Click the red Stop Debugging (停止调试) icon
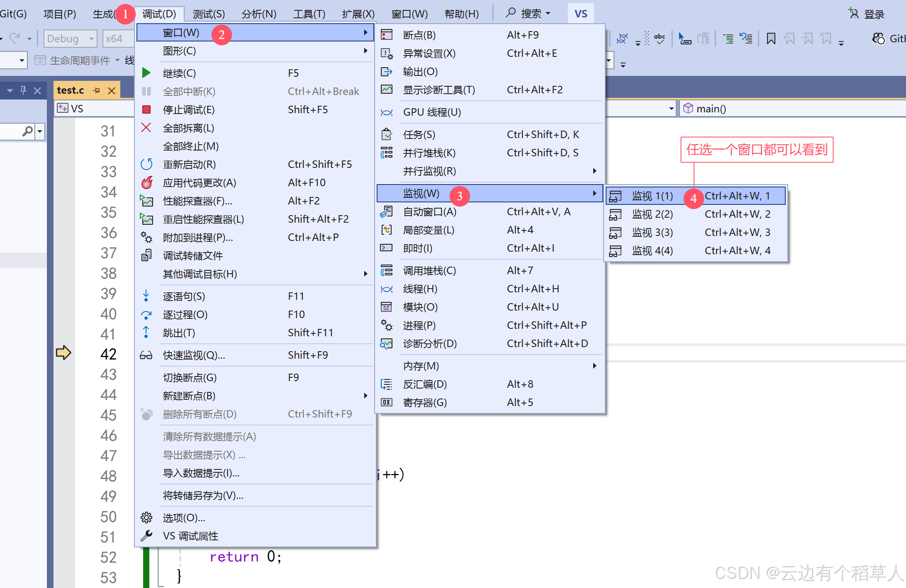 (146, 109)
